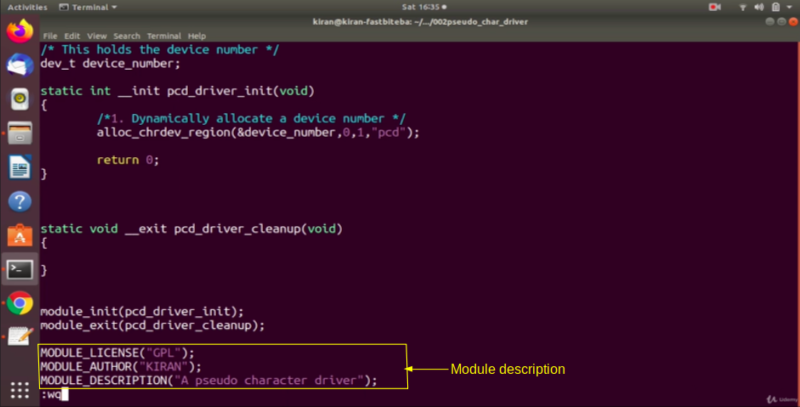800x407 pixels.
Task: Expand the system menu arrow in top bar
Action: pyautogui.click(x=790, y=7)
